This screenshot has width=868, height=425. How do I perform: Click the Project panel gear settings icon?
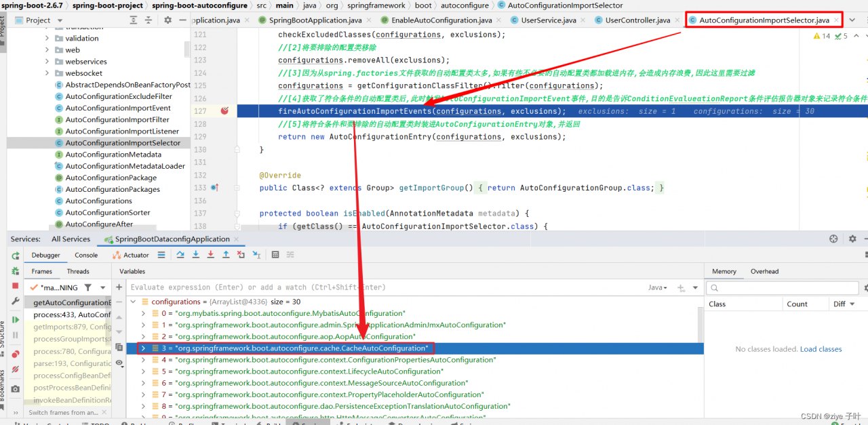click(x=167, y=20)
